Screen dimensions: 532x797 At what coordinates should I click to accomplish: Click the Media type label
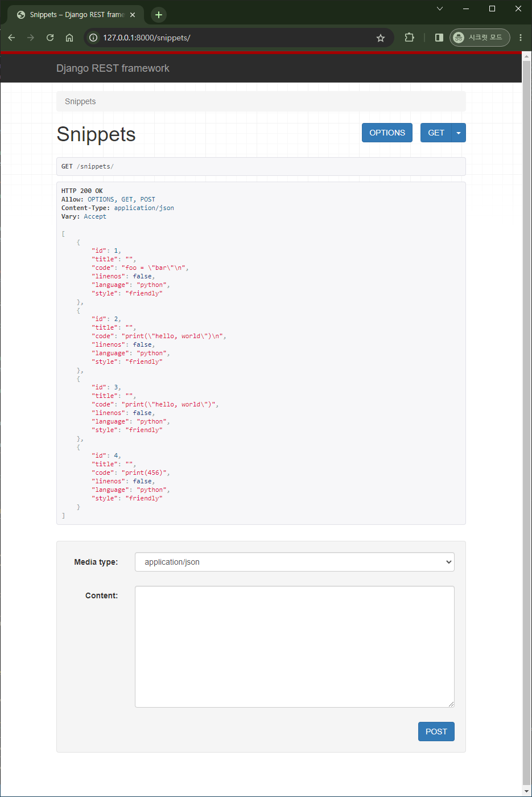click(x=96, y=562)
